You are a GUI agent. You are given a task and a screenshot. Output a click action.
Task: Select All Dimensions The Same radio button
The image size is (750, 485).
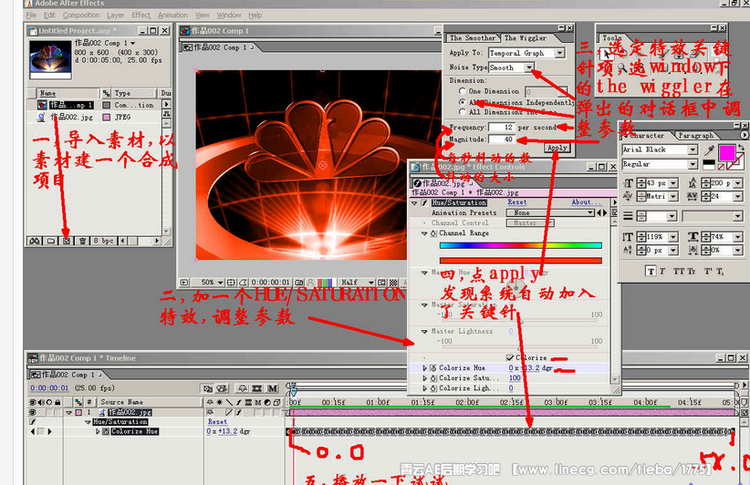click(x=462, y=111)
